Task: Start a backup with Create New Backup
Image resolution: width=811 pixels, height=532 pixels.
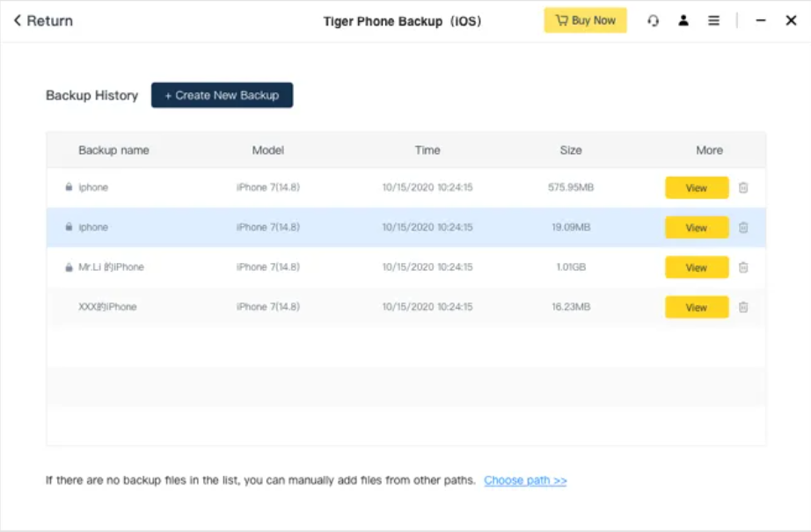Action: pos(222,95)
